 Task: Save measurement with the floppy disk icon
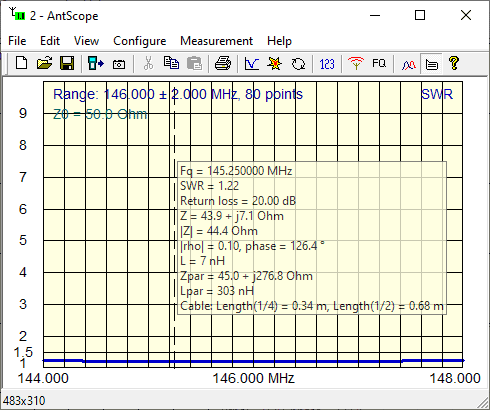point(67,63)
